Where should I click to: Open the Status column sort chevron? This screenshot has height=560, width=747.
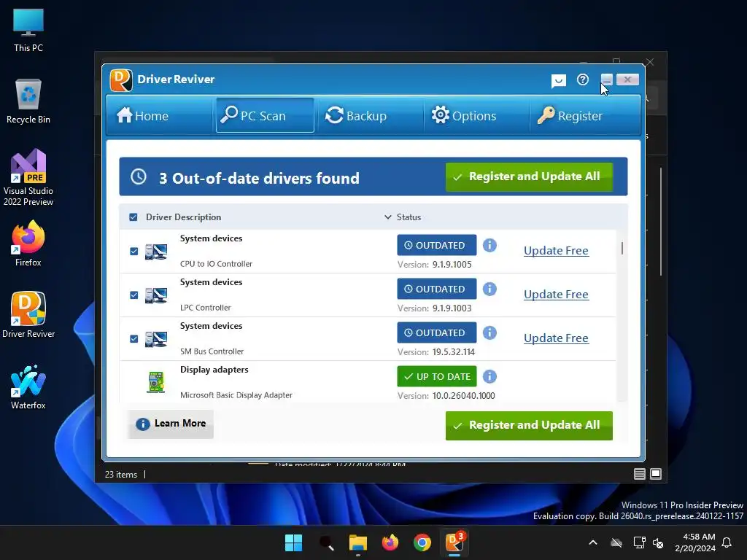[x=388, y=217]
